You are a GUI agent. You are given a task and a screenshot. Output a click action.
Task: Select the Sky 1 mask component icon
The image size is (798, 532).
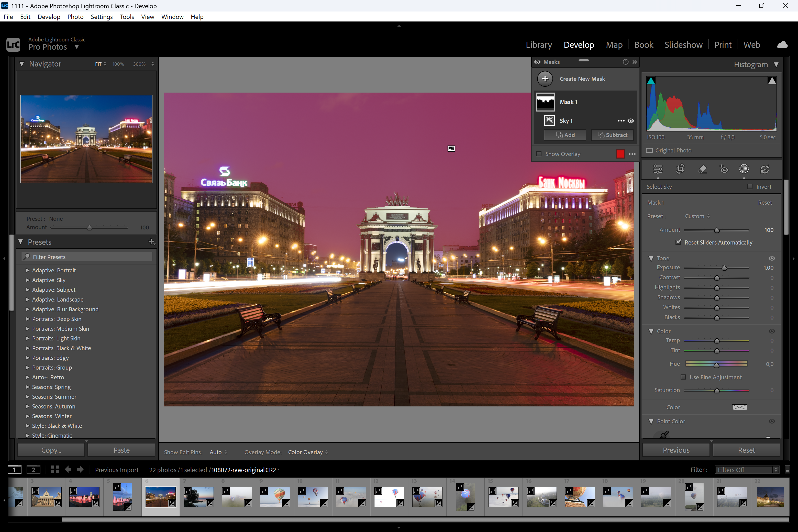pyautogui.click(x=549, y=121)
